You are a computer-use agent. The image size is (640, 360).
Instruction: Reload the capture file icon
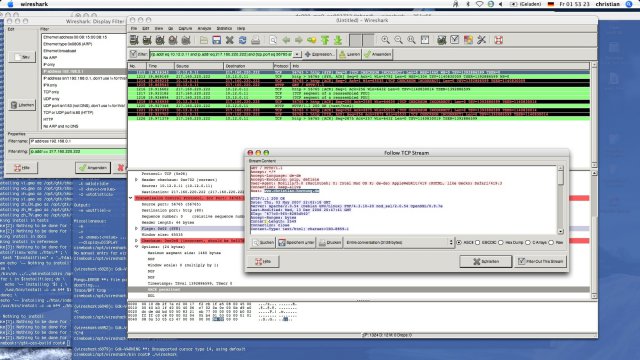click(x=242, y=40)
